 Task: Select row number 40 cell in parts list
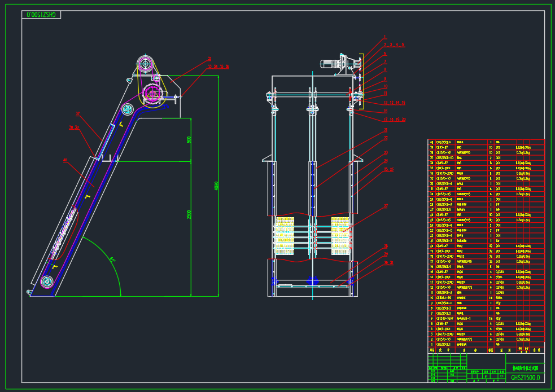click(x=431, y=142)
